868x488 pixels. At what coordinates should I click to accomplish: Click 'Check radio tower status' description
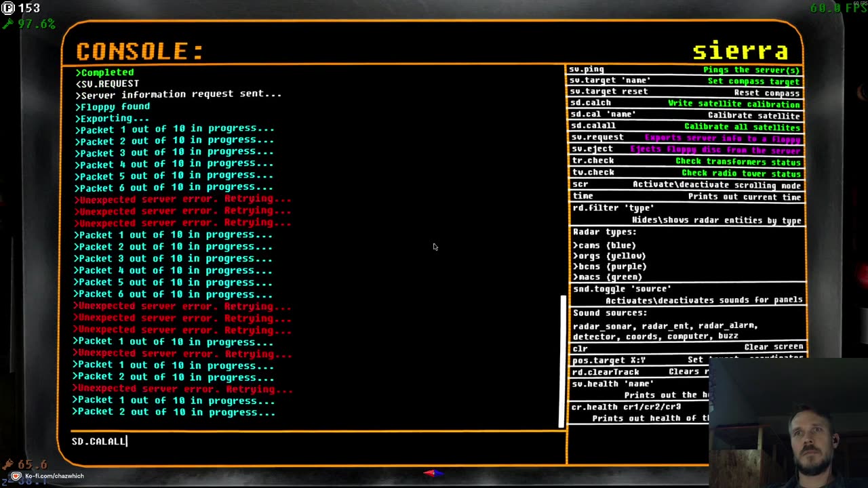[742, 174]
